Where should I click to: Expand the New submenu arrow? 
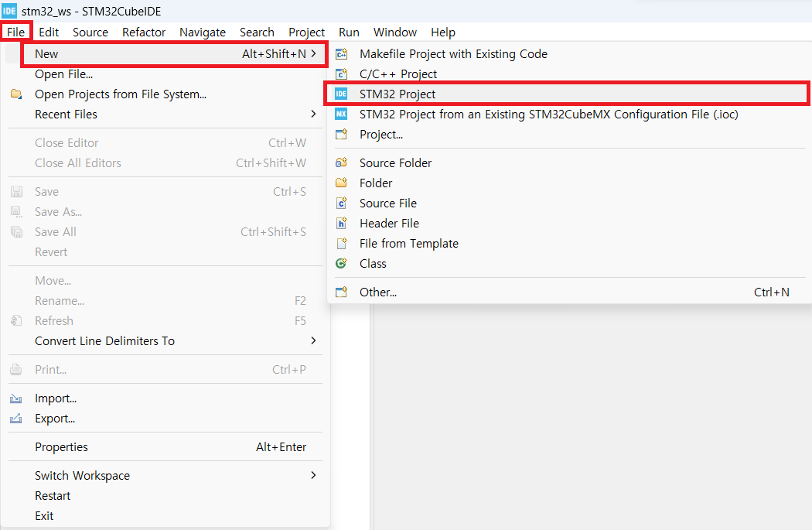pyautogui.click(x=313, y=54)
